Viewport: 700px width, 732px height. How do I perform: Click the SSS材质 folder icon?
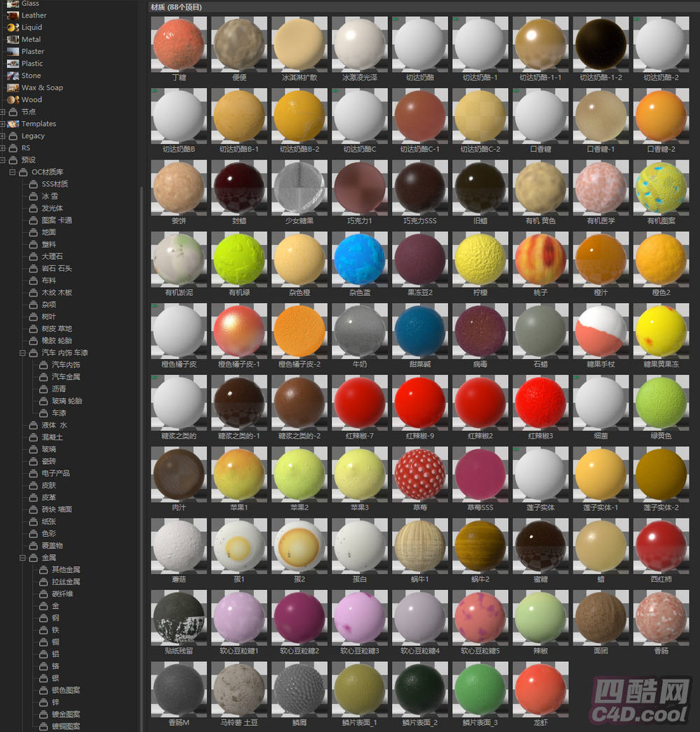click(33, 184)
